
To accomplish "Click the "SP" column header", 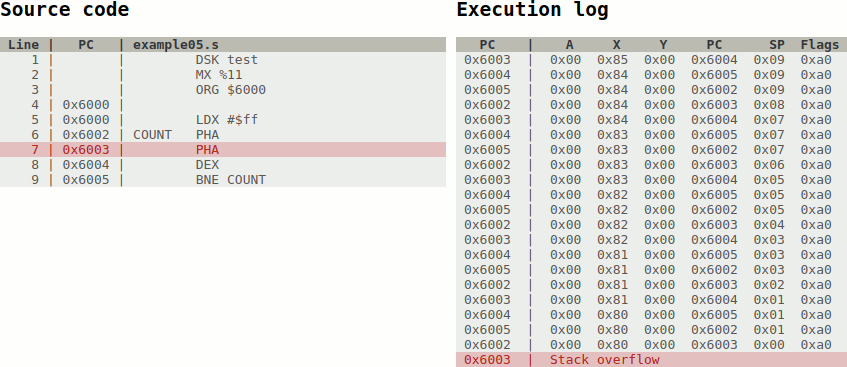I will (x=777, y=45).
